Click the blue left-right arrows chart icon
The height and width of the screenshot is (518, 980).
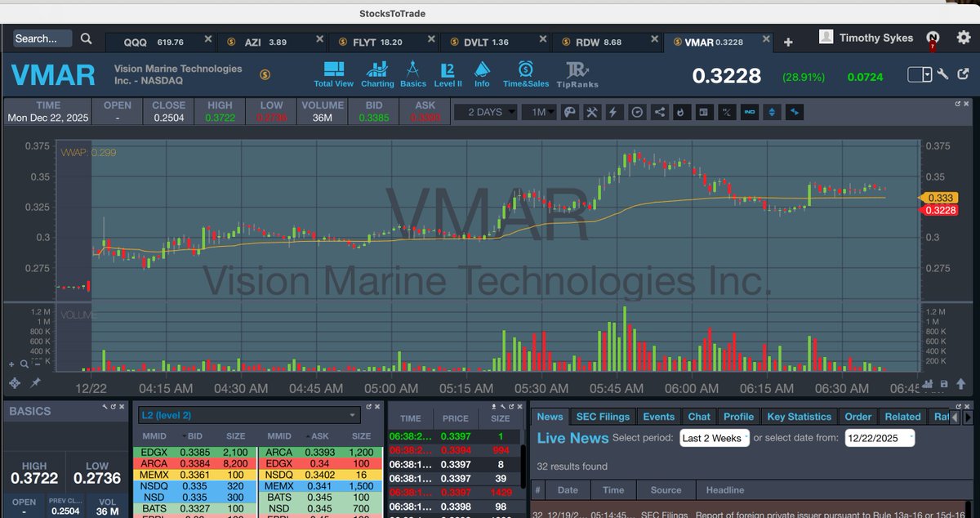point(794,112)
